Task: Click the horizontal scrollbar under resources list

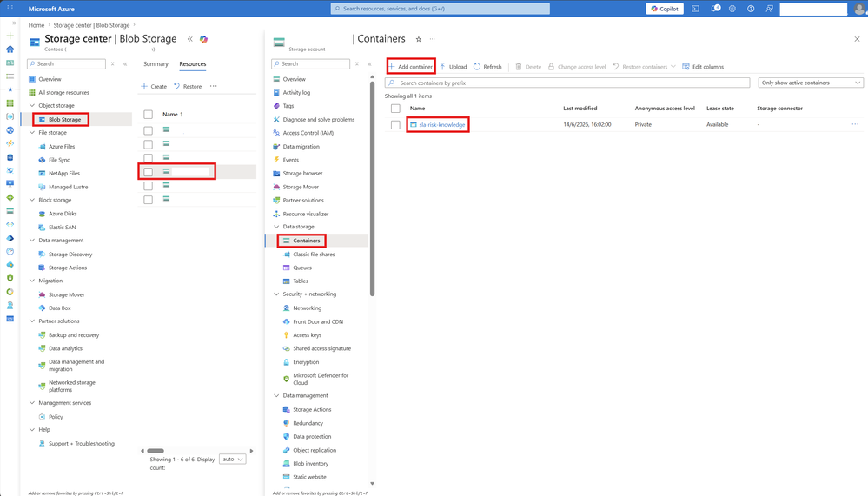Action: click(x=156, y=451)
